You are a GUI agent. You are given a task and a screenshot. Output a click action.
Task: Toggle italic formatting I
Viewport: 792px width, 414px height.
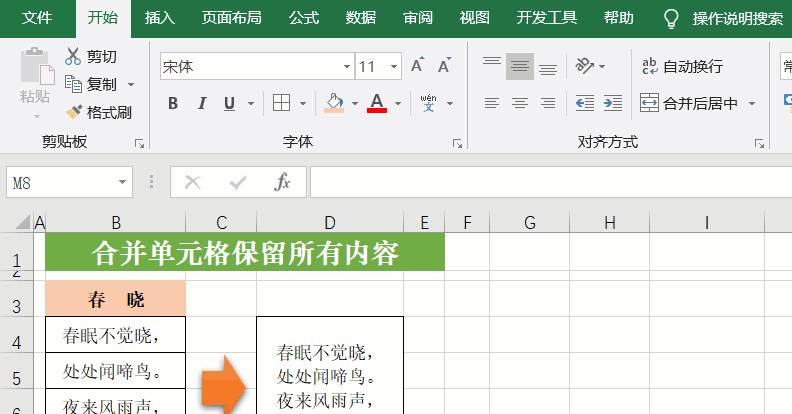coord(202,104)
